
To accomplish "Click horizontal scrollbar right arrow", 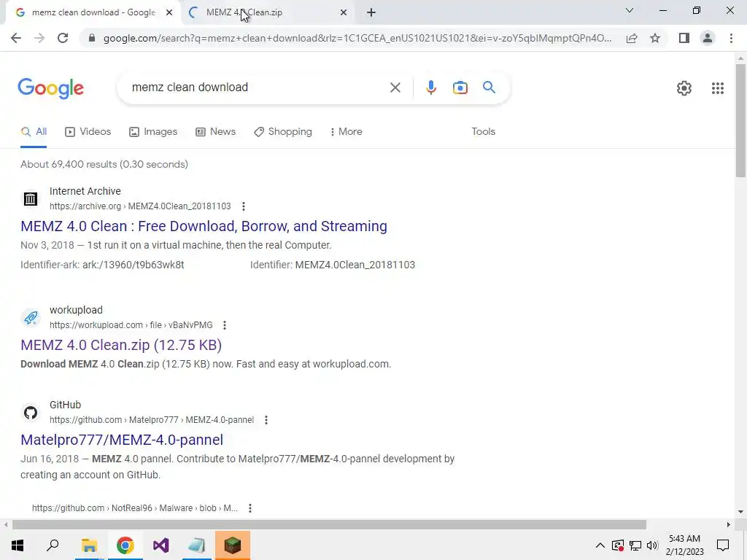I will point(729,525).
